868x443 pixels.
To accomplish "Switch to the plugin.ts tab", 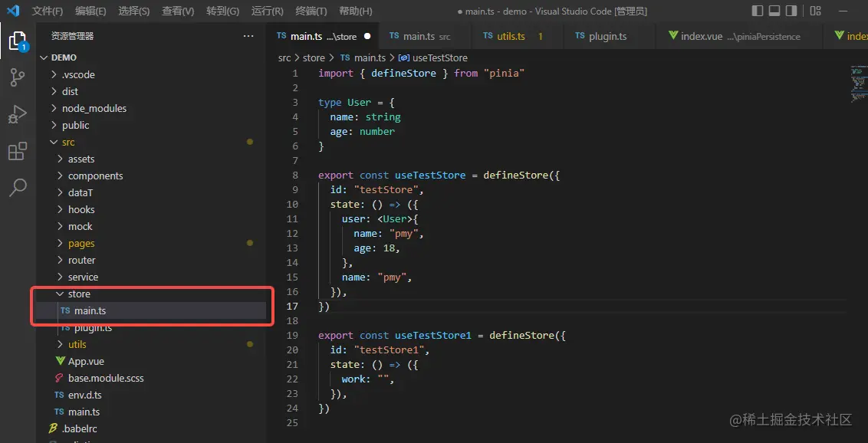I will pyautogui.click(x=610, y=36).
